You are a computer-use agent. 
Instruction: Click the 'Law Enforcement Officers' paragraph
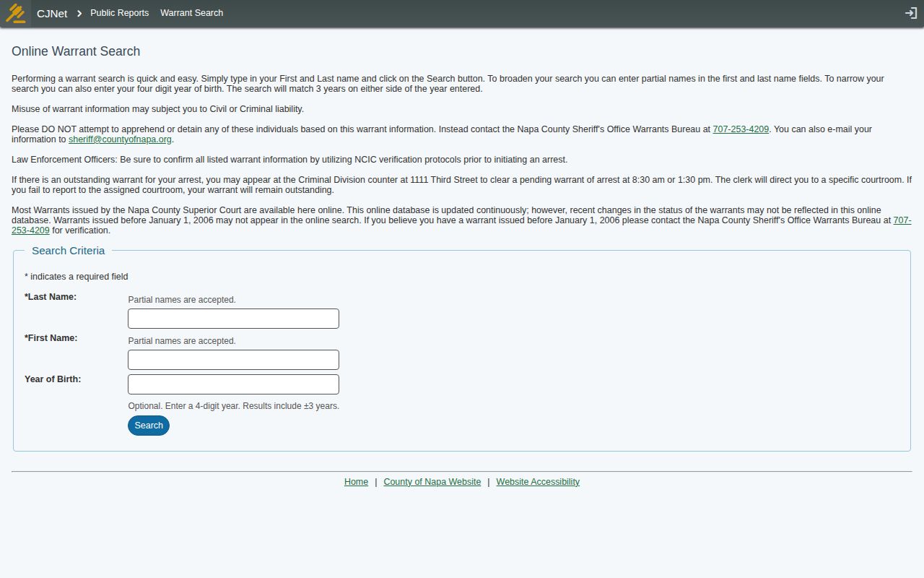pyautogui.click(x=289, y=160)
